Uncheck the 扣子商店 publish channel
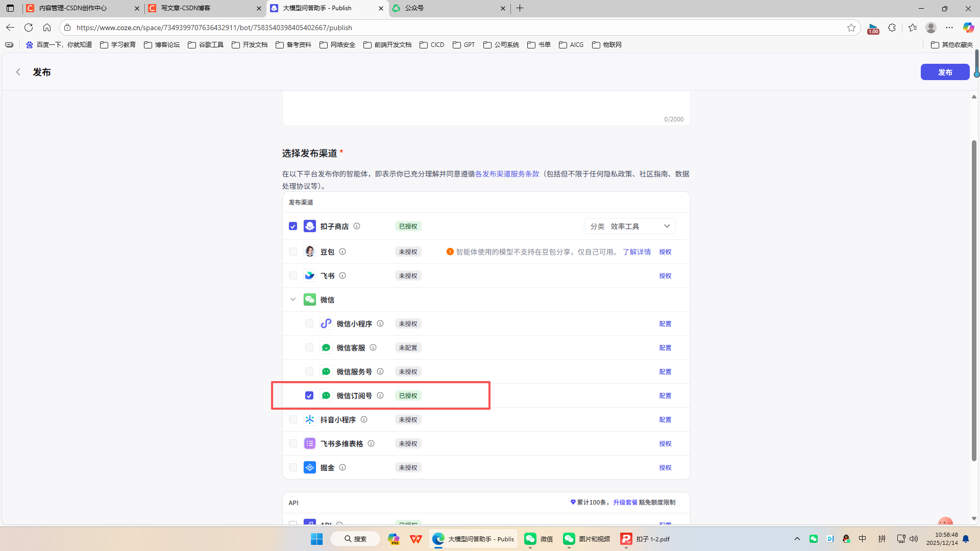Image resolution: width=980 pixels, height=551 pixels. pyautogui.click(x=293, y=226)
